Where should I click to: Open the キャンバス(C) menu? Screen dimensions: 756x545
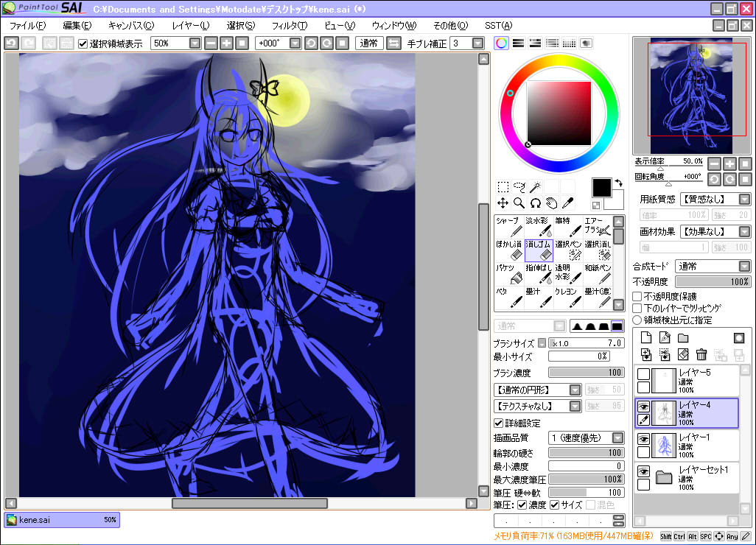pos(130,26)
